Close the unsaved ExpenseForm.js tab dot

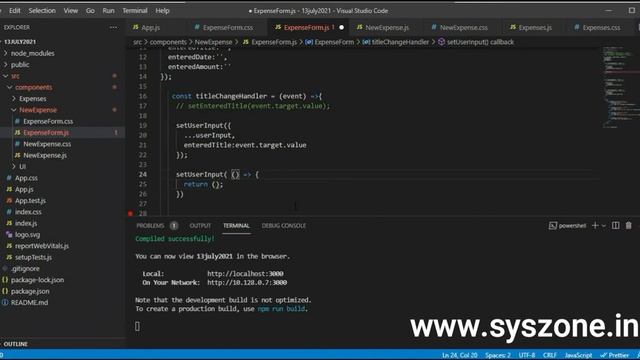tap(342, 27)
